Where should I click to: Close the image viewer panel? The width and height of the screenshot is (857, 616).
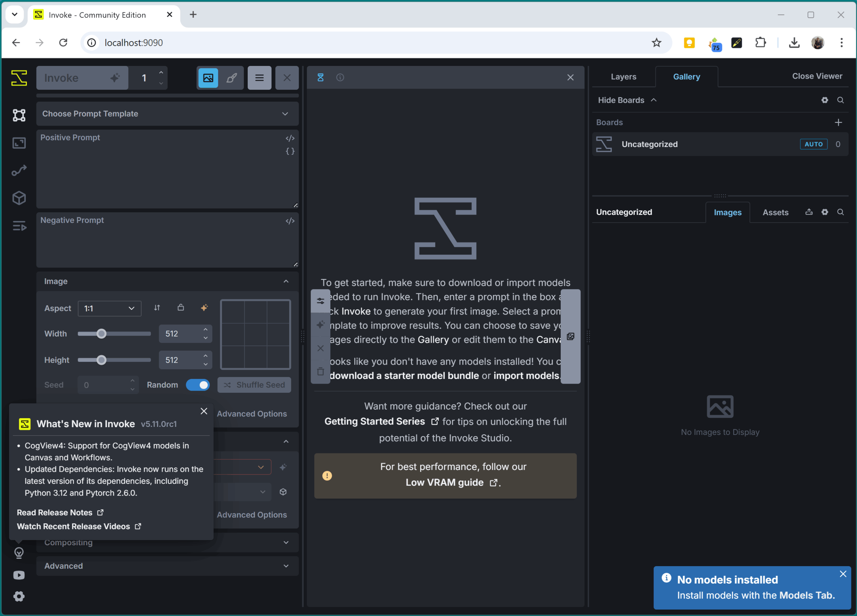tap(570, 77)
